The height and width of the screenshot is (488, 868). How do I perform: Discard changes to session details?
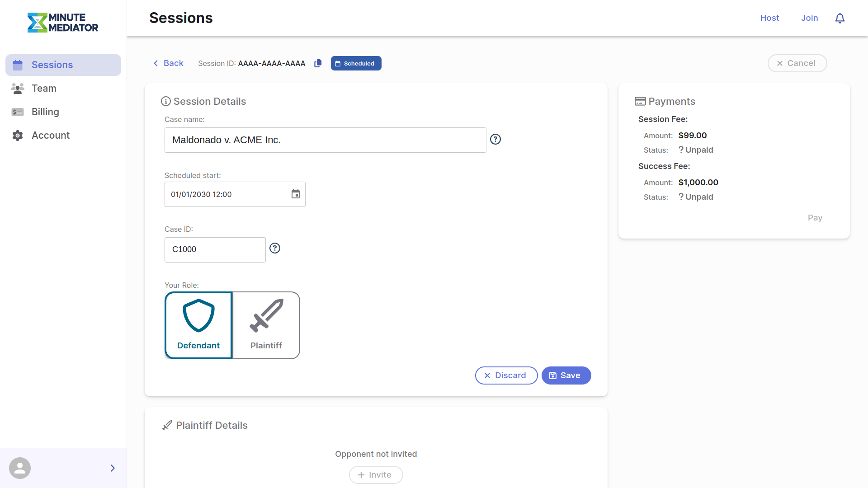click(x=506, y=375)
